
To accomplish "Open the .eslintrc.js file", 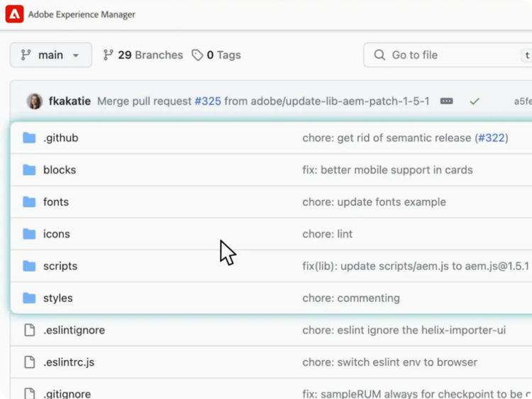I will (68, 362).
